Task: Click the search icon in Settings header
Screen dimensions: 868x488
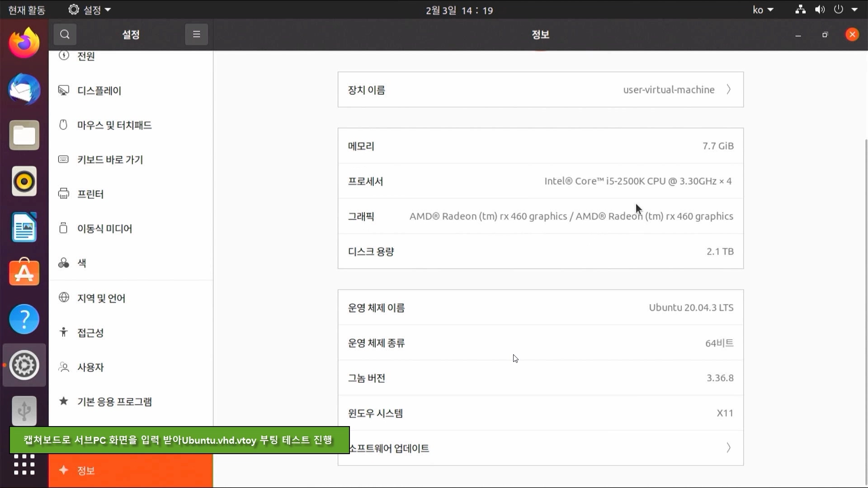Action: [65, 34]
